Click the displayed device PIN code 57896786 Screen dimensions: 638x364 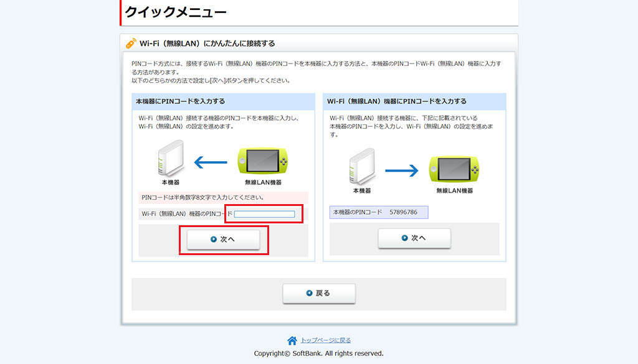click(x=403, y=213)
